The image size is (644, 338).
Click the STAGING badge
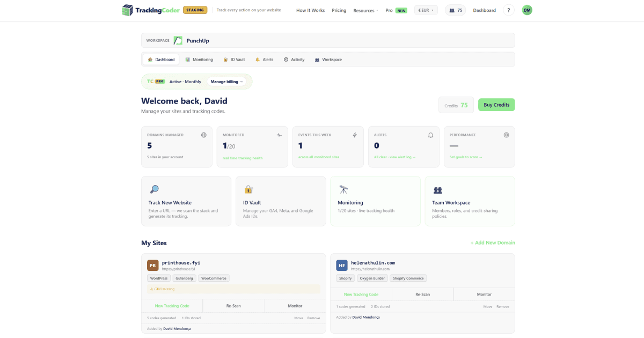point(195,10)
